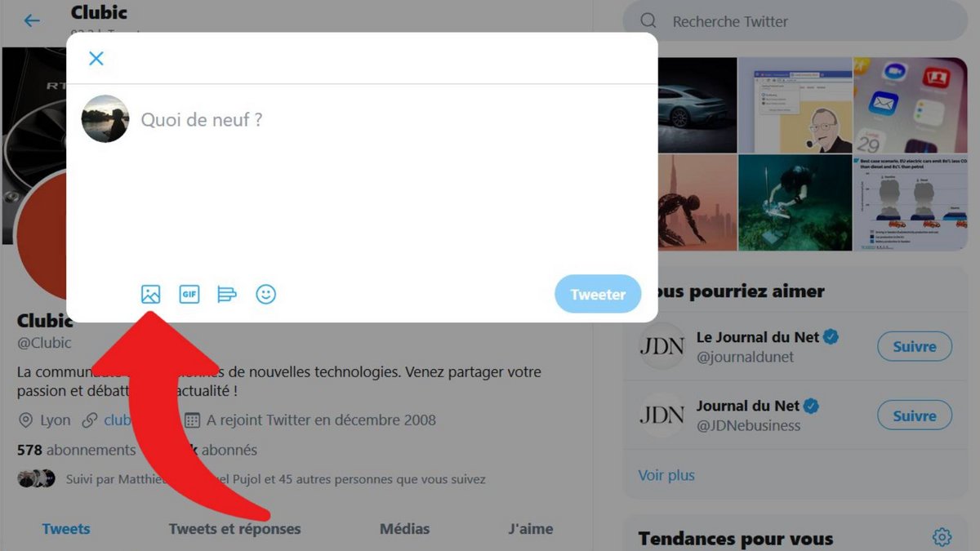This screenshot has height=551, width=980.
Task: Follow Le Journal du Net with Suivre
Action: [x=915, y=347]
